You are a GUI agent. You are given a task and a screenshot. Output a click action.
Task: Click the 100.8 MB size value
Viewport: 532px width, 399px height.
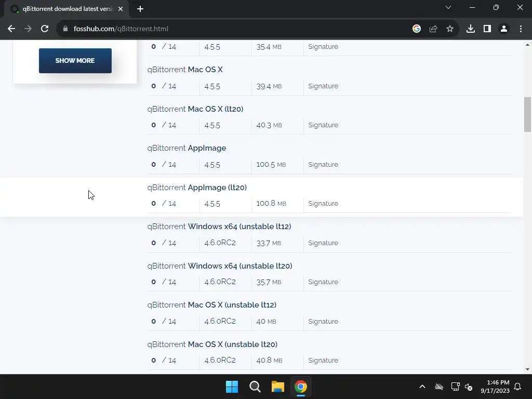271,204
